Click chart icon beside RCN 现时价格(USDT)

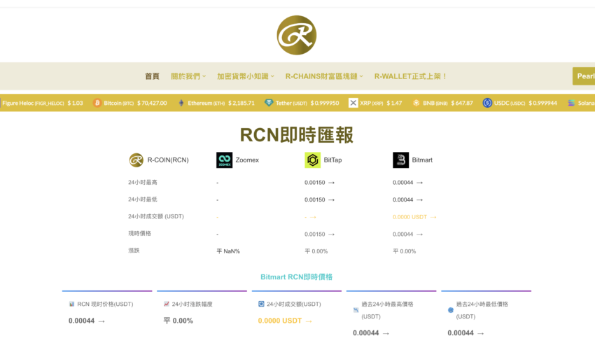(x=71, y=304)
